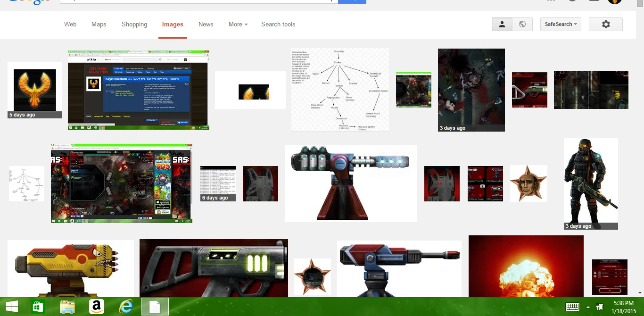644x316 pixels.
Task: Open Search tools options
Action: click(x=278, y=25)
